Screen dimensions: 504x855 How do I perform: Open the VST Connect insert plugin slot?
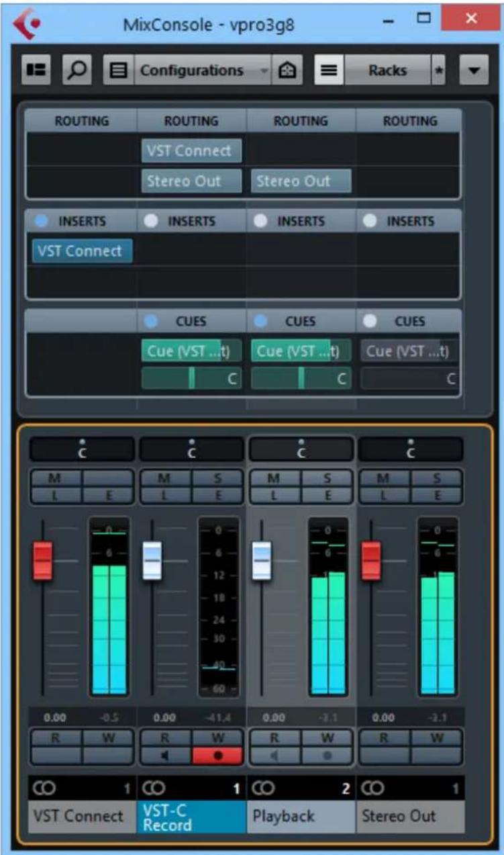pos(82,251)
